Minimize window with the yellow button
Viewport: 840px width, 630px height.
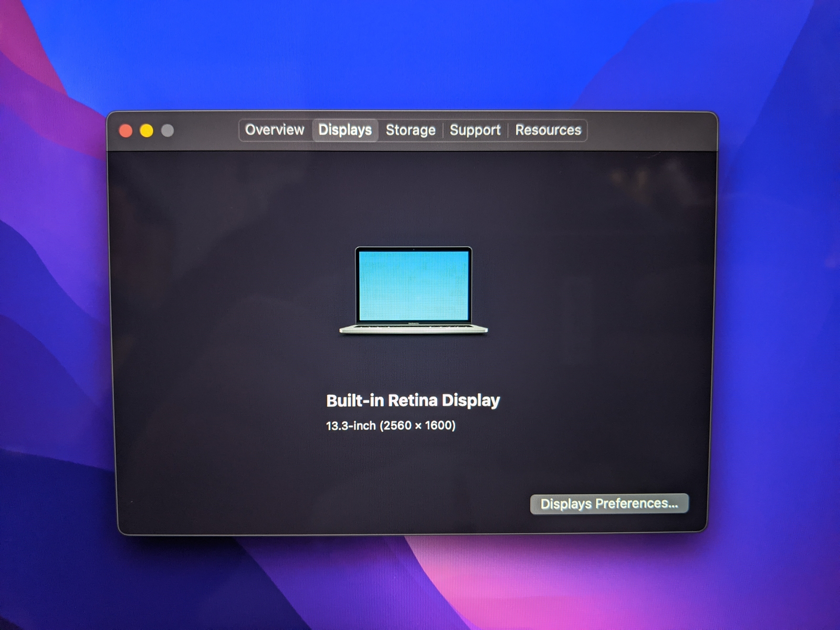pyautogui.click(x=146, y=130)
